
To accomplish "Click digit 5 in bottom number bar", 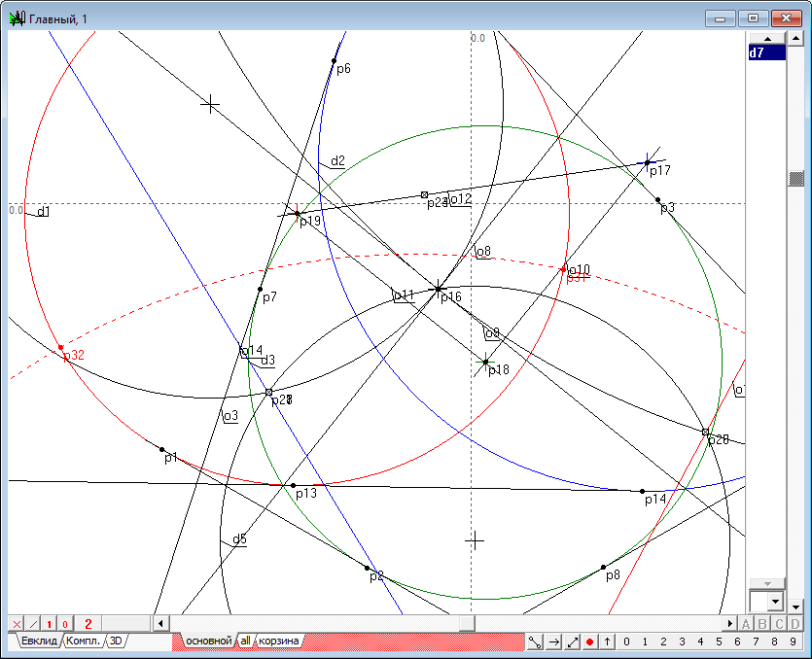I will [719, 642].
